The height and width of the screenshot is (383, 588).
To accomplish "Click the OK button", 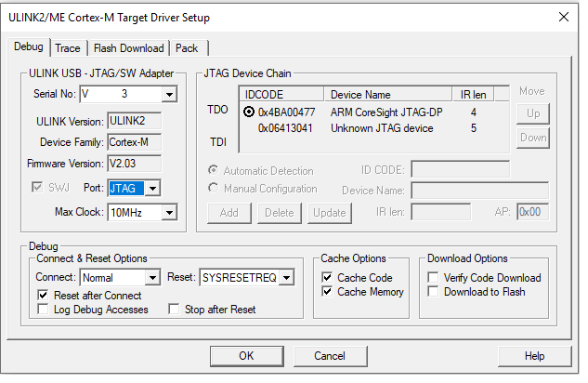I will 246,356.
